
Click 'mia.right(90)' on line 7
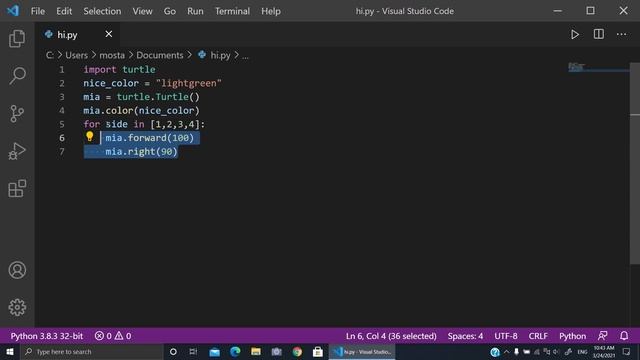tap(141, 151)
